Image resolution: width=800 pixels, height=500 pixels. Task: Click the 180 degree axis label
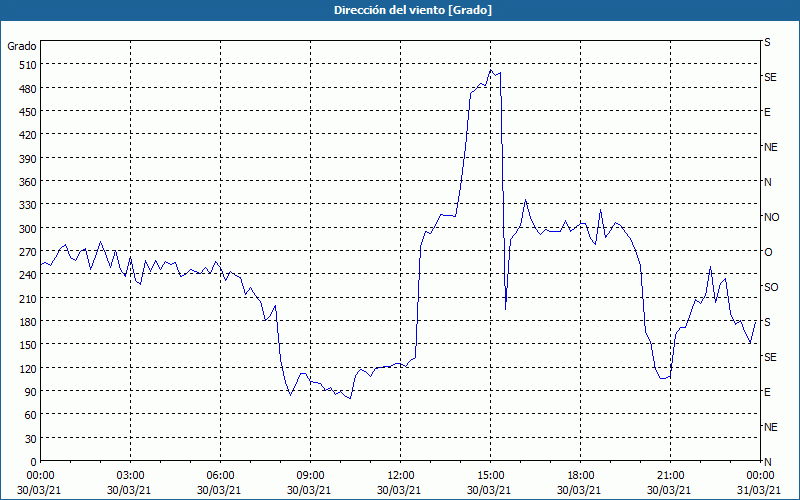coord(28,322)
